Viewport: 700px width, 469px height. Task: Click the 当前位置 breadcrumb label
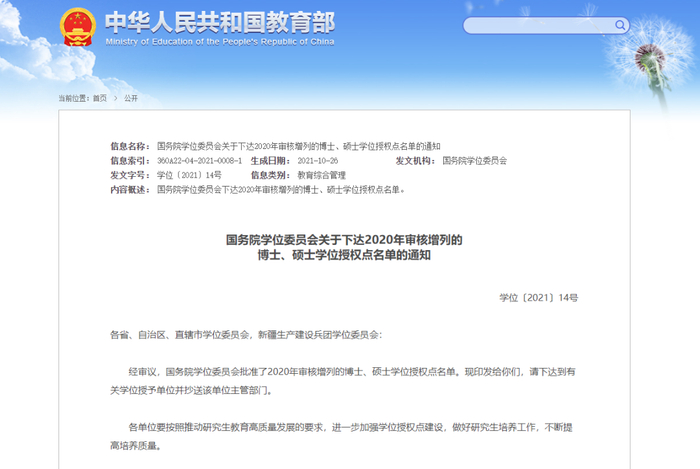(x=75, y=98)
